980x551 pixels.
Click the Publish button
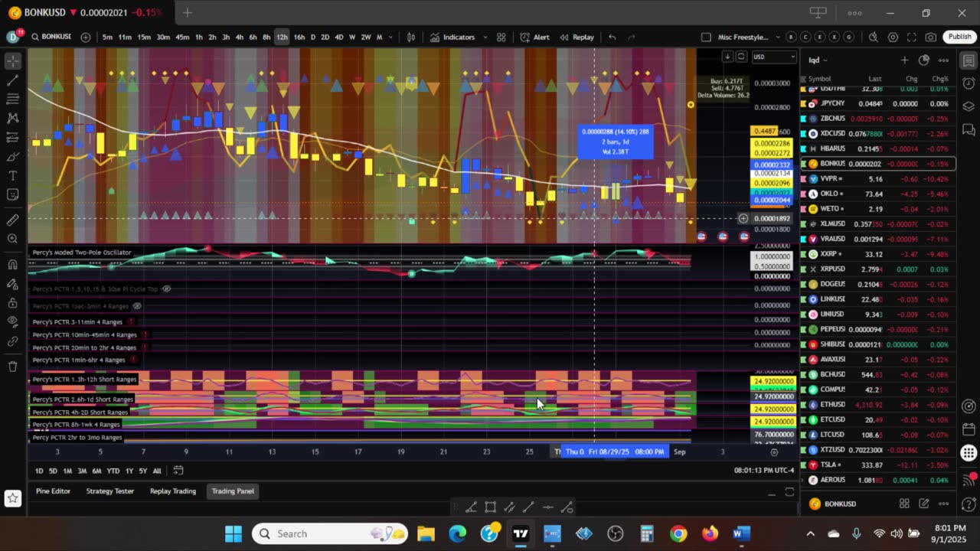coord(959,37)
